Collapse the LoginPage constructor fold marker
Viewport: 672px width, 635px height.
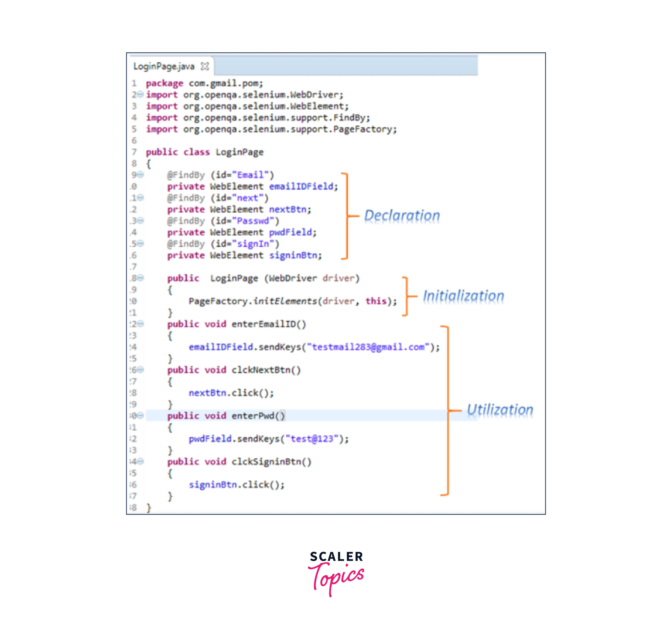click(x=140, y=278)
